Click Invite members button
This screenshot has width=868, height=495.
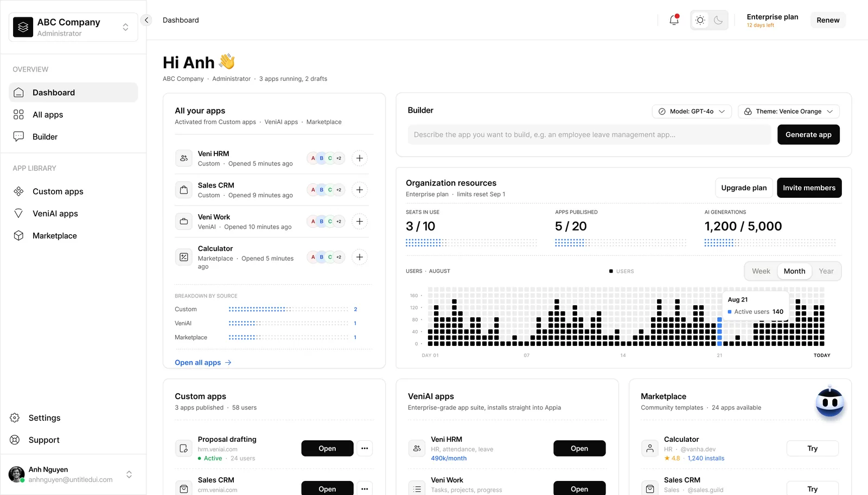[809, 188]
